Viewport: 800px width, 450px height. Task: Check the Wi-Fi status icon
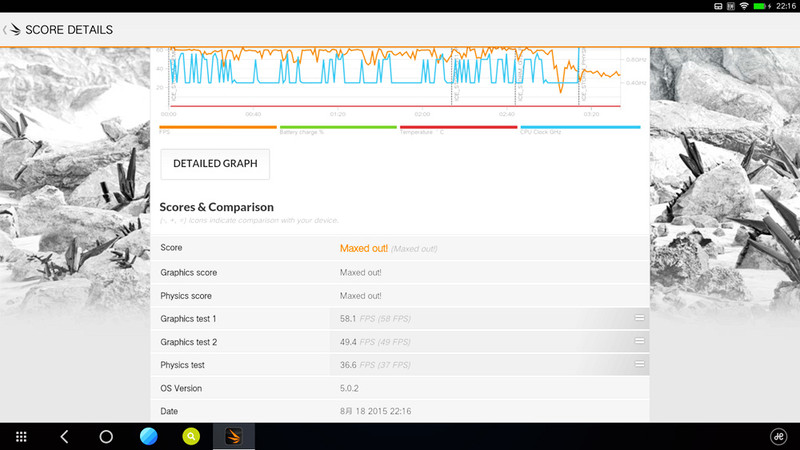[x=744, y=6]
